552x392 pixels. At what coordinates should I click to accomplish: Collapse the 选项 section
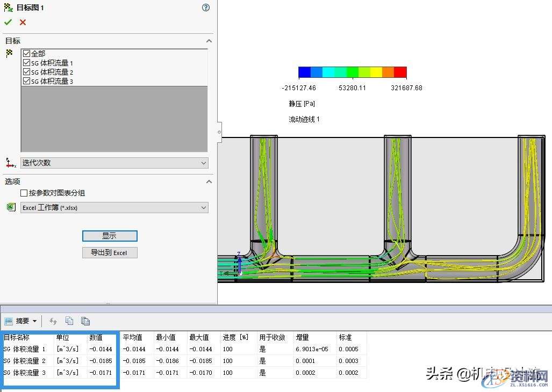(209, 182)
